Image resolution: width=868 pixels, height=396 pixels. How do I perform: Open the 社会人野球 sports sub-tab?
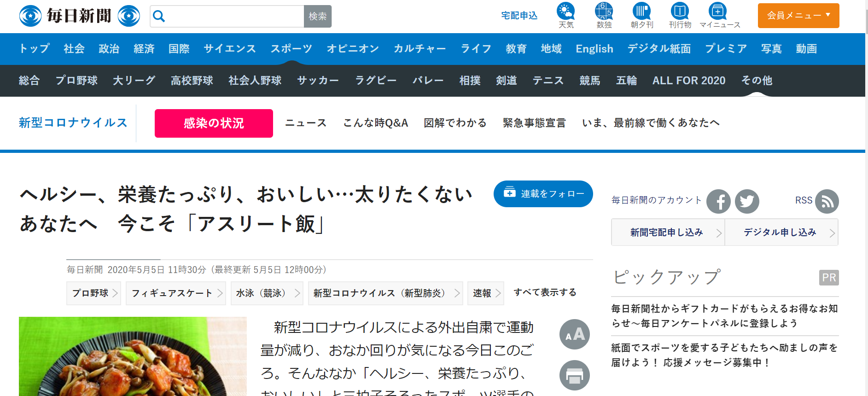tap(255, 81)
